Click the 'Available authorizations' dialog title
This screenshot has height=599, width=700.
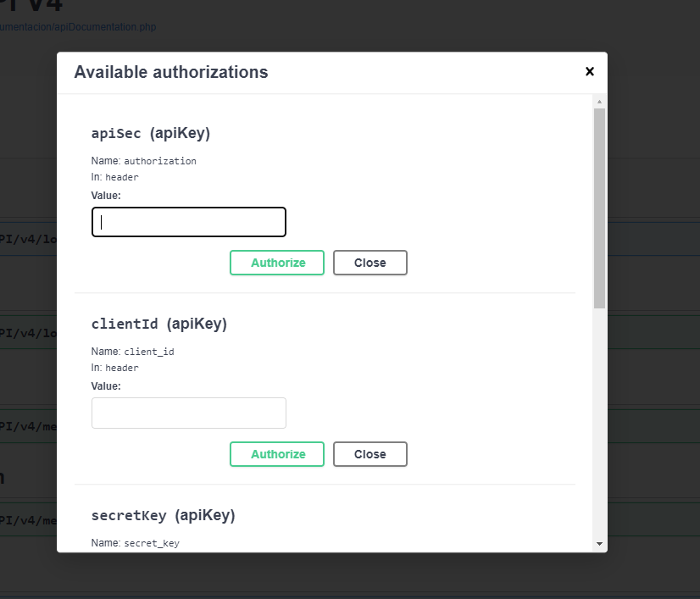click(171, 72)
